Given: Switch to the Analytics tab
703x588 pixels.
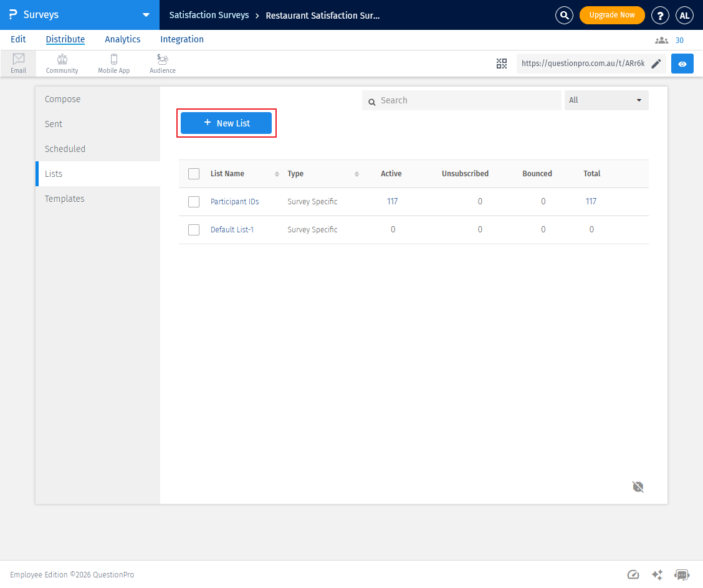Looking at the screenshot, I should point(122,39).
